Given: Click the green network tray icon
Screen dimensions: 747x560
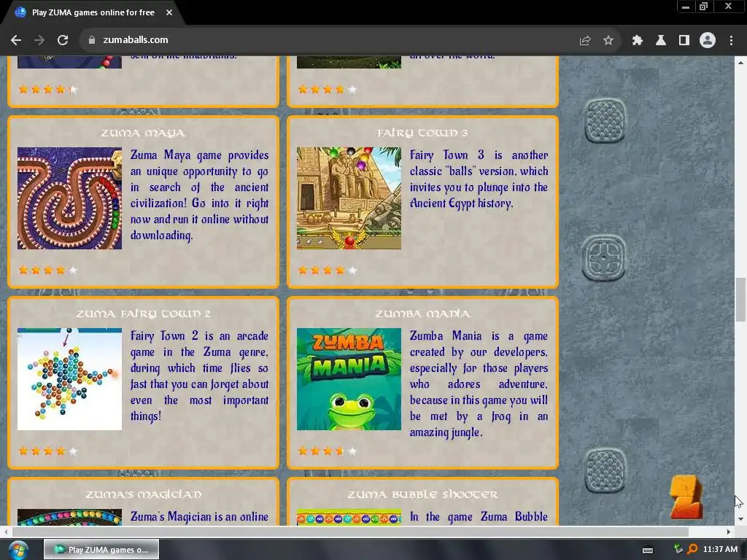Looking at the screenshot, I should pos(678,550).
